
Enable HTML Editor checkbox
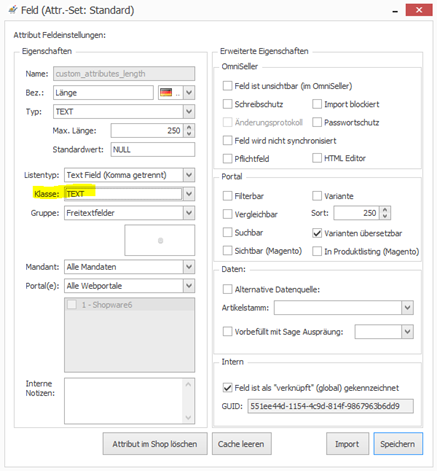point(317,158)
